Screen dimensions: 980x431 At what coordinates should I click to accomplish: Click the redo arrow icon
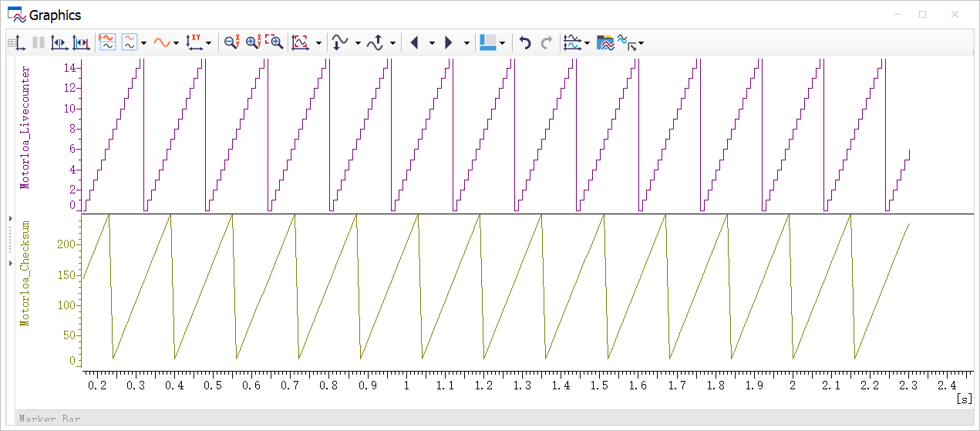546,43
